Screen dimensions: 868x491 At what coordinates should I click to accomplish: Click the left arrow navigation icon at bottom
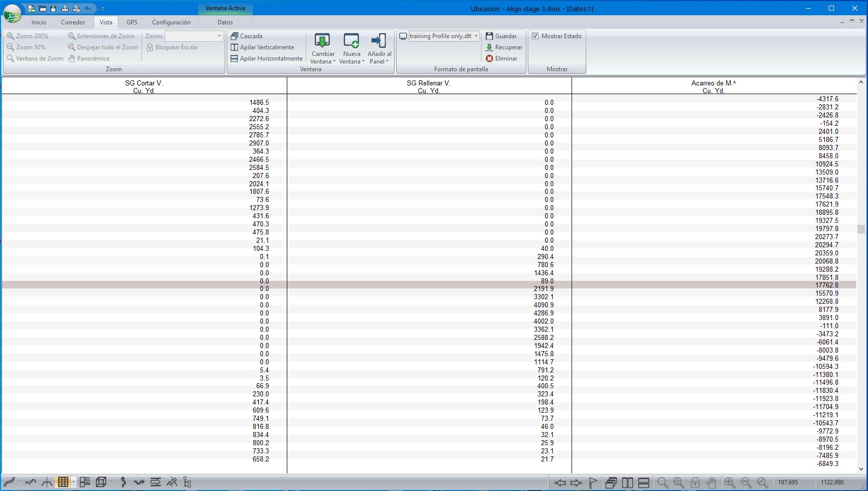tap(560, 482)
